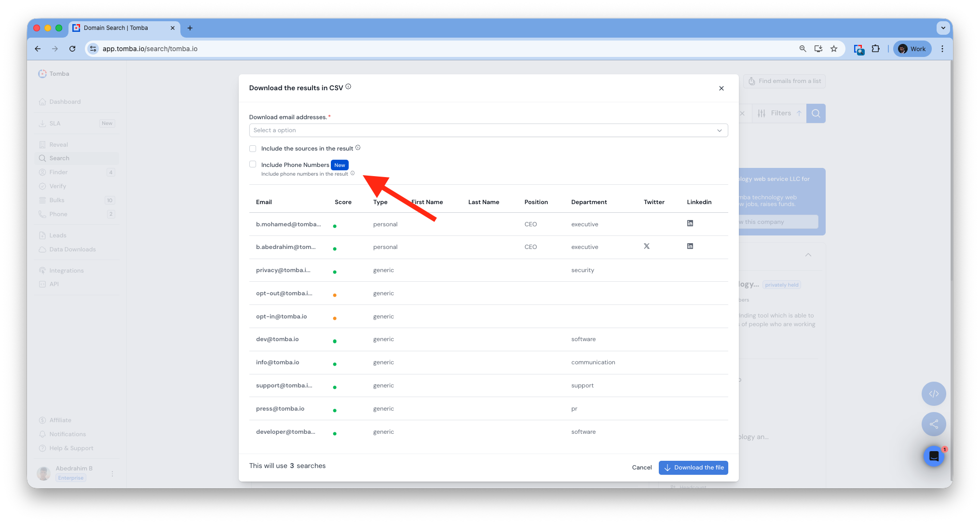Click info icon next to include sources

coord(358,148)
